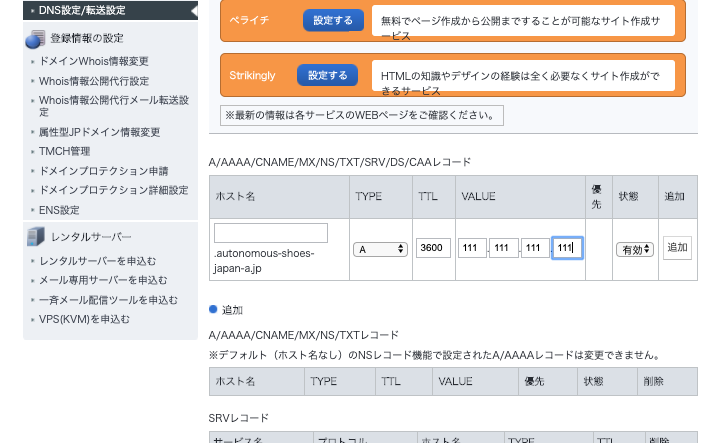
Task: Open ドメインWhois情報変更 in sidebar
Action: coord(93,62)
